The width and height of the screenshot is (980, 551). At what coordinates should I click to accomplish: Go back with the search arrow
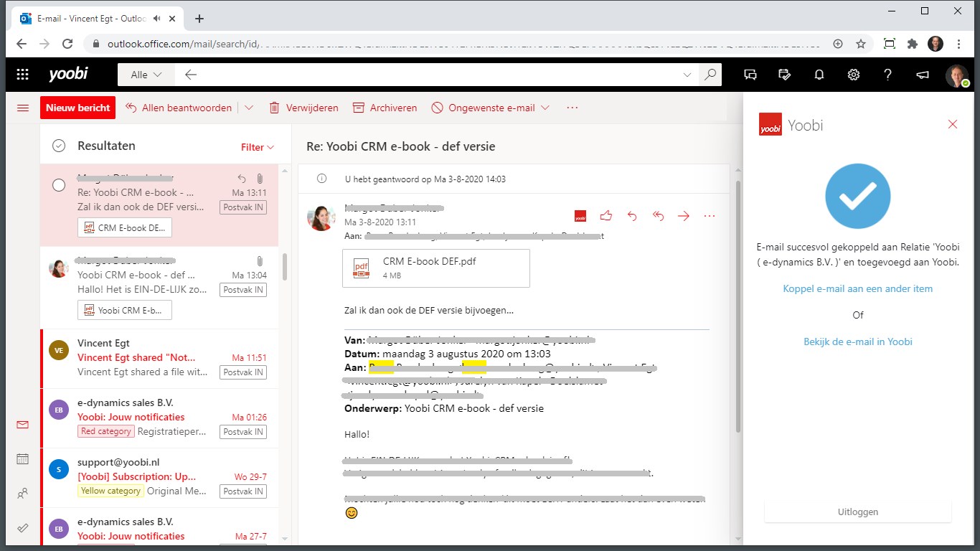(x=190, y=75)
